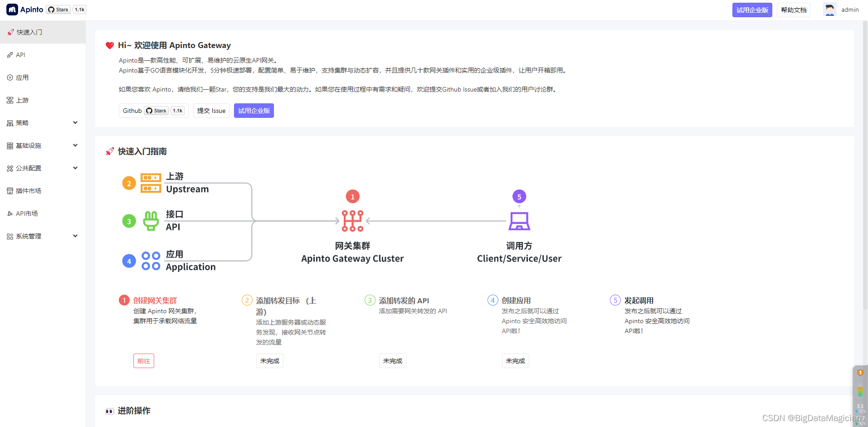Open the admin user menu label

pos(850,10)
